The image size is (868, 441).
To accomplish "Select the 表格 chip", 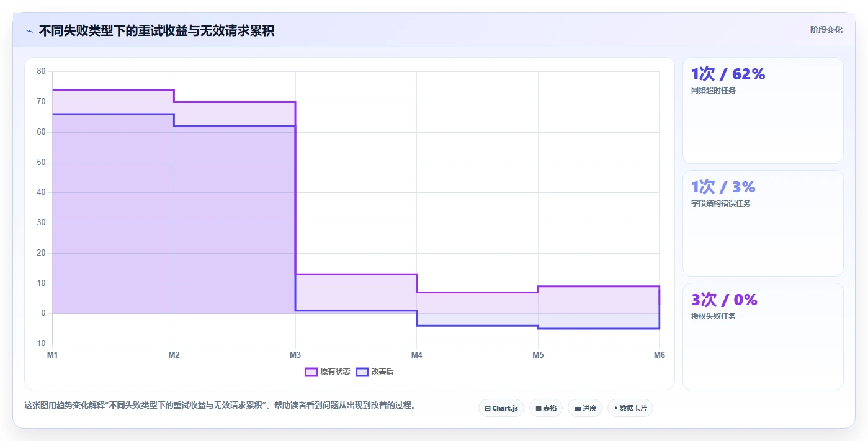I will point(546,408).
